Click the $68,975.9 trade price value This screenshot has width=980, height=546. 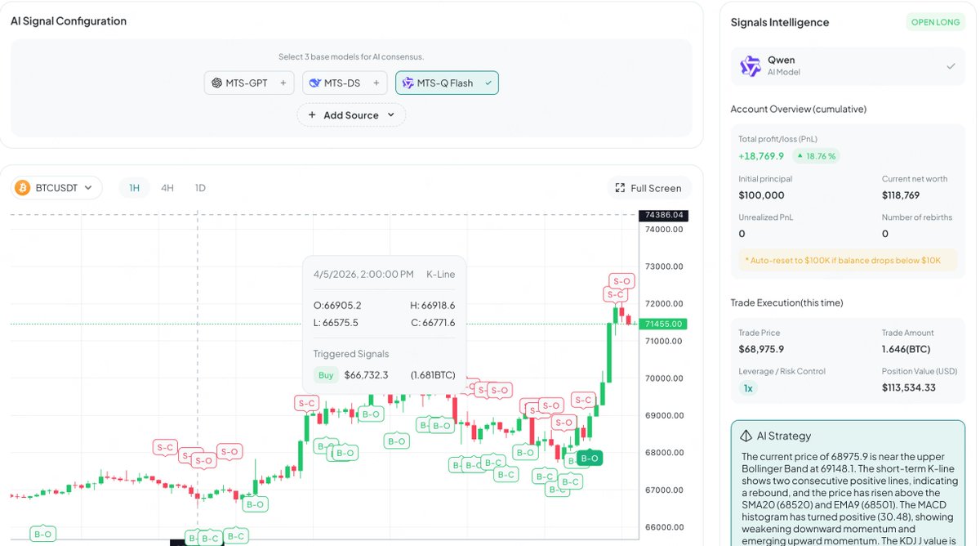pos(761,349)
